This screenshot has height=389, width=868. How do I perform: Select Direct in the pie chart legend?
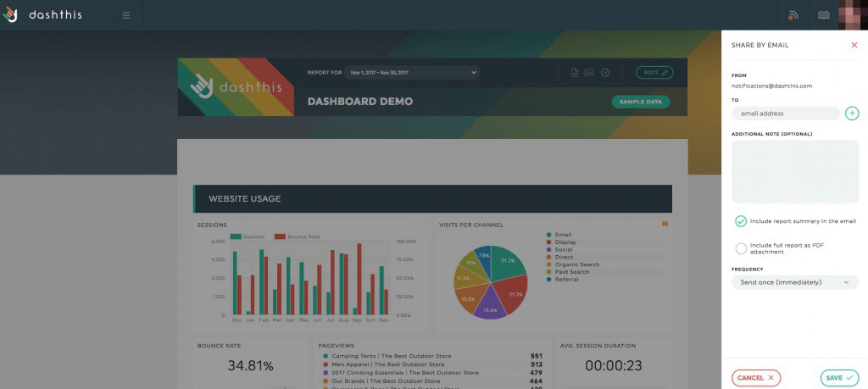pos(559,257)
